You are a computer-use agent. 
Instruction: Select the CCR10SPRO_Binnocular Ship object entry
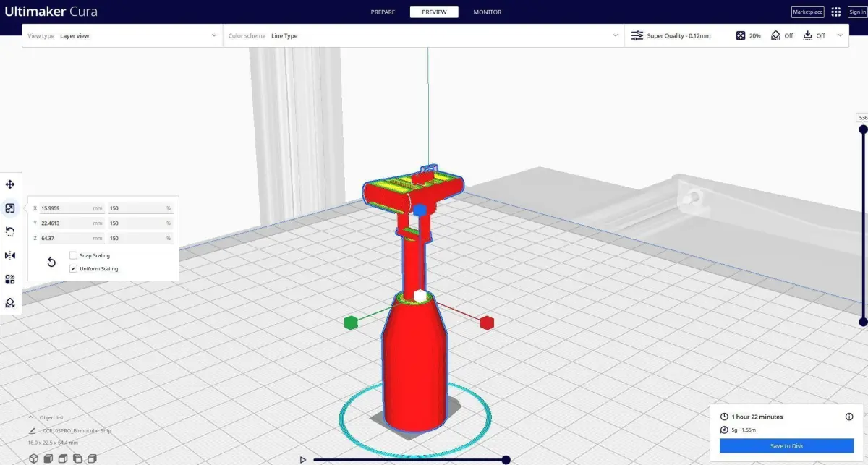[x=77, y=430]
